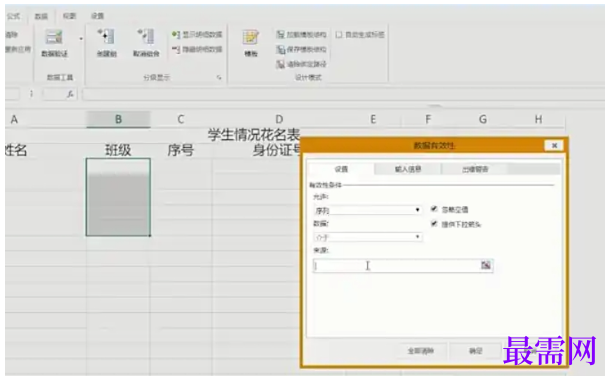Select column F header
615x382 pixels.
(x=428, y=119)
